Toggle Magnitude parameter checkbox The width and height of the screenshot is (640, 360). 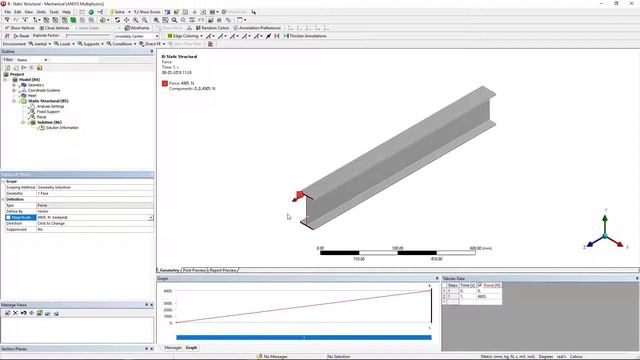click(8, 218)
